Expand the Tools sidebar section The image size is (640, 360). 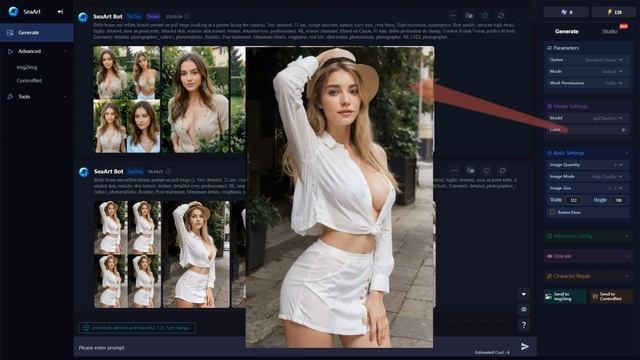click(x=37, y=97)
